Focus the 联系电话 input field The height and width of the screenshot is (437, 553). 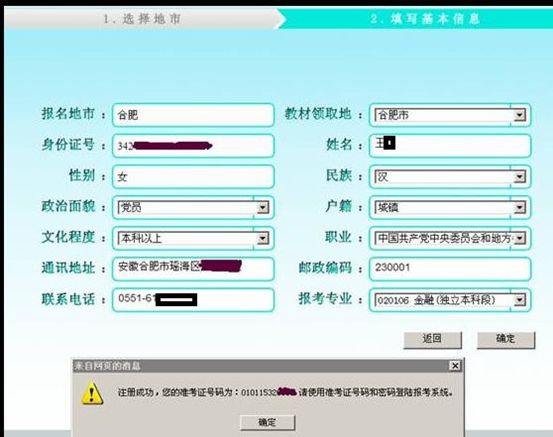tap(193, 300)
